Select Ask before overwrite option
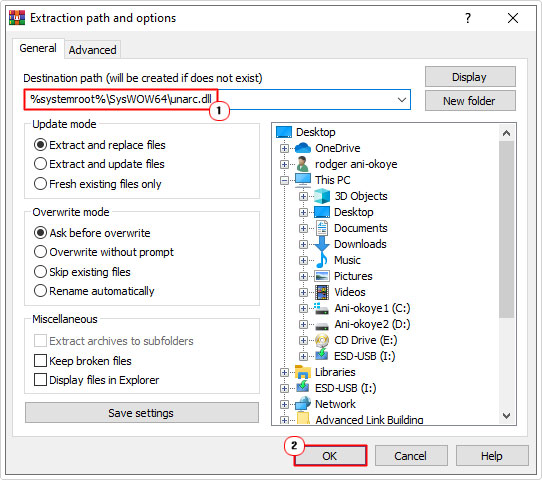Viewport: 542px width, 480px height. (92, 233)
